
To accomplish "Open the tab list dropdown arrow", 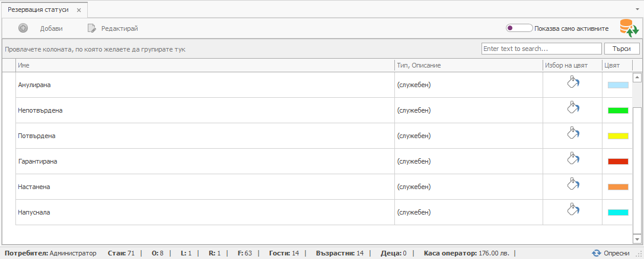I will tap(636, 10).
